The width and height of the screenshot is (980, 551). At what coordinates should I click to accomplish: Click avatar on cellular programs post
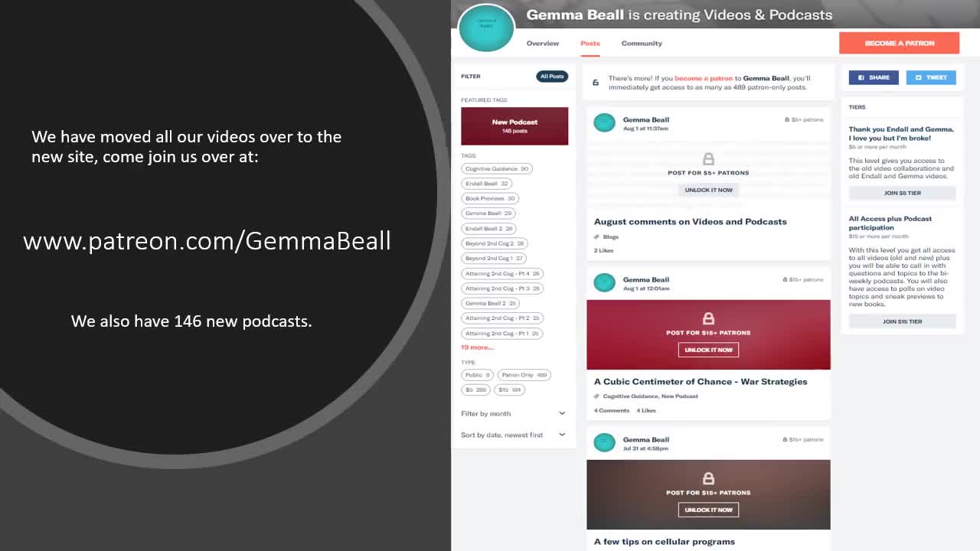pyautogui.click(x=604, y=442)
